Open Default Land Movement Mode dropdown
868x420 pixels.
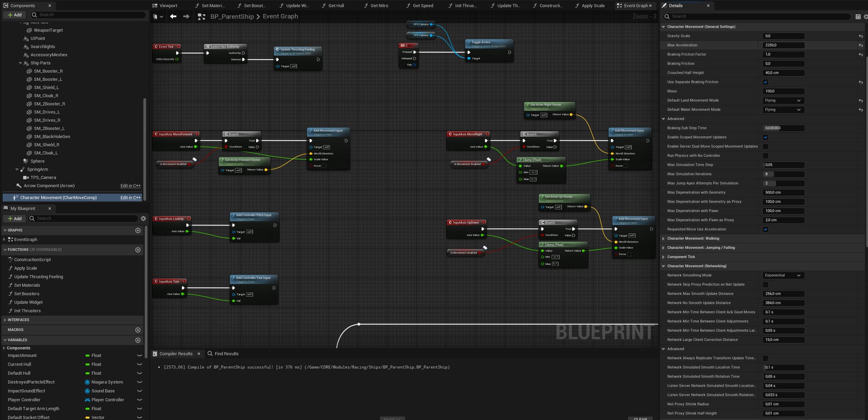783,100
